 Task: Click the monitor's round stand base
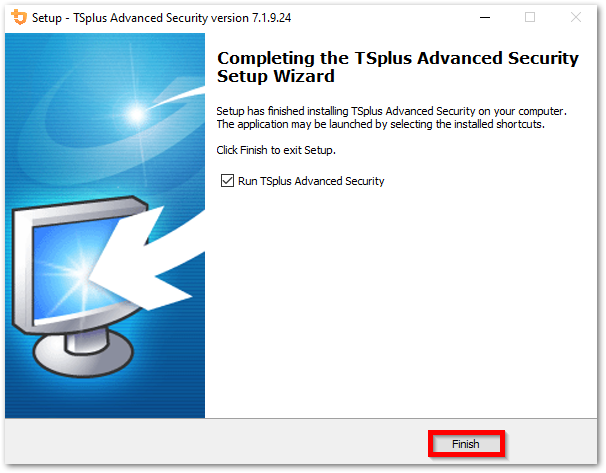[83, 354]
